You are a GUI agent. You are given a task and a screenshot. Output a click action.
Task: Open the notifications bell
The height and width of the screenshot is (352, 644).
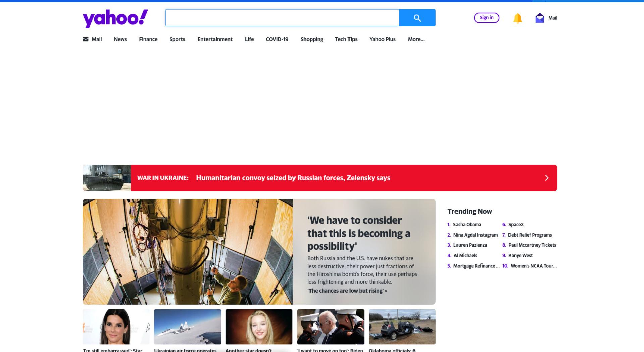pos(518,18)
